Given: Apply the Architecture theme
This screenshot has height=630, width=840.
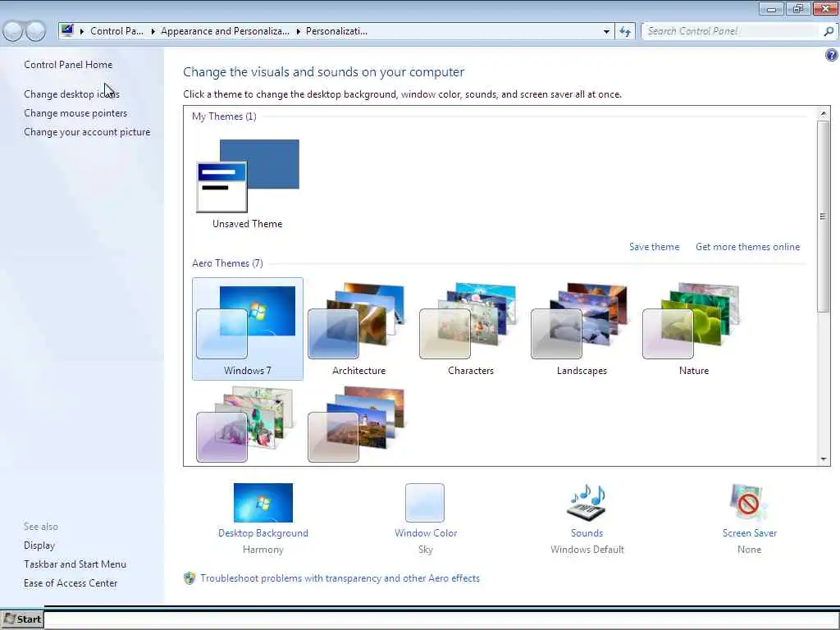Looking at the screenshot, I should 358,328.
